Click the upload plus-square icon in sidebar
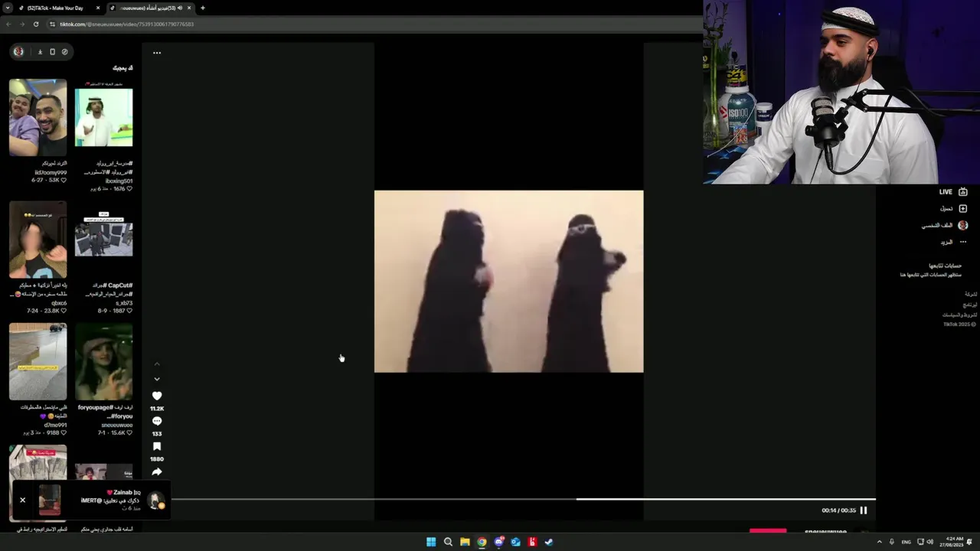Screen dimensions: 980x551 963,208
